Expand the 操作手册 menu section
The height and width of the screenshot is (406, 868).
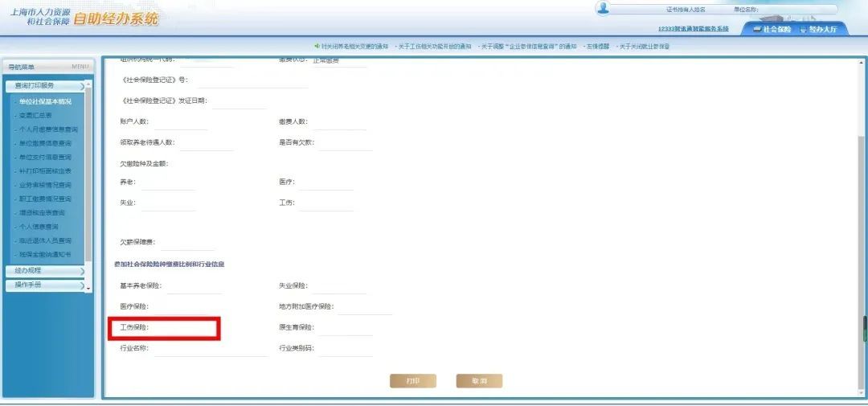pos(45,285)
